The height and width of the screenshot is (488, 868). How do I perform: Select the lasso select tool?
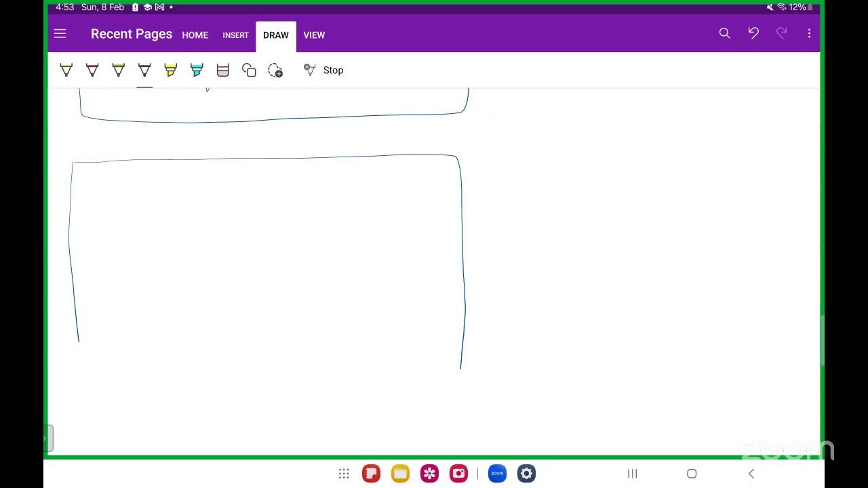tap(275, 70)
